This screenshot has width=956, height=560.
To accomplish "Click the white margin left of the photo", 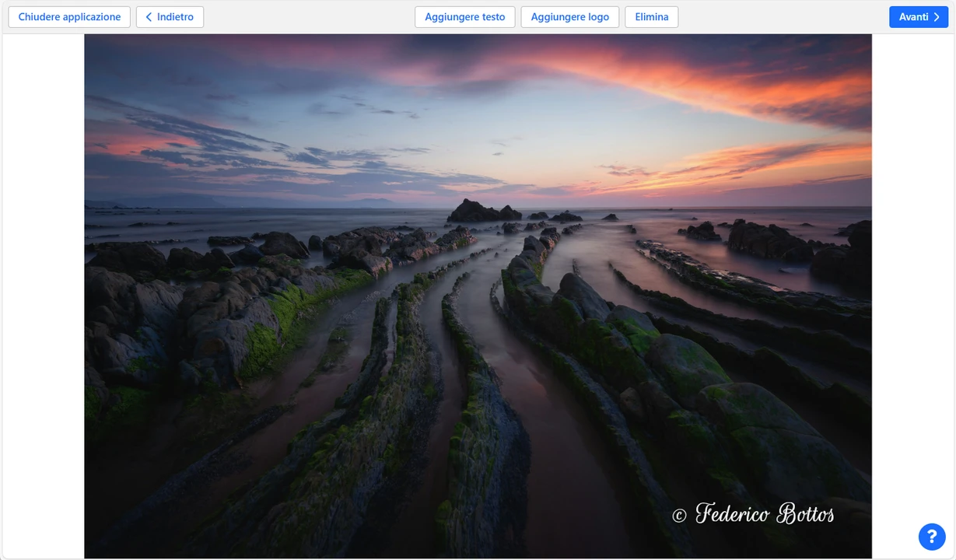I will [43, 296].
